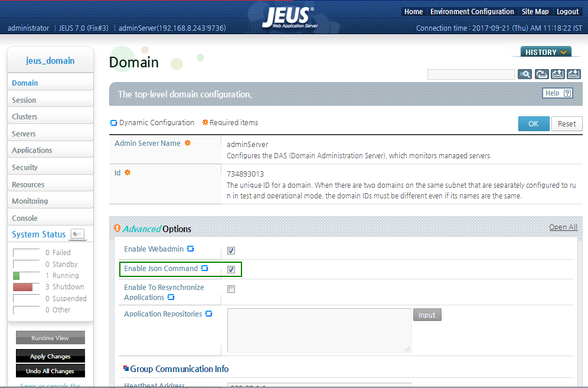
Task: Click the '0 Suspended' status text
Action: [66, 298]
